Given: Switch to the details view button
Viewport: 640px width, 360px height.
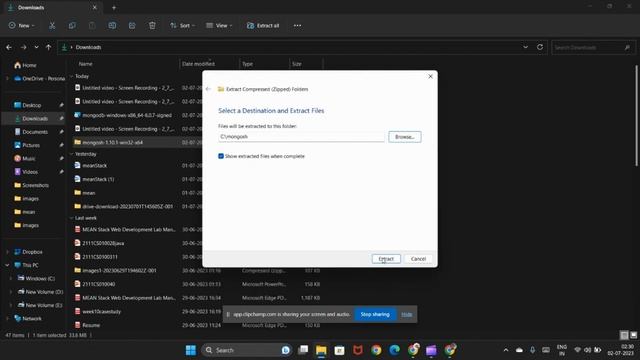Looking at the screenshot, I should [624, 335].
